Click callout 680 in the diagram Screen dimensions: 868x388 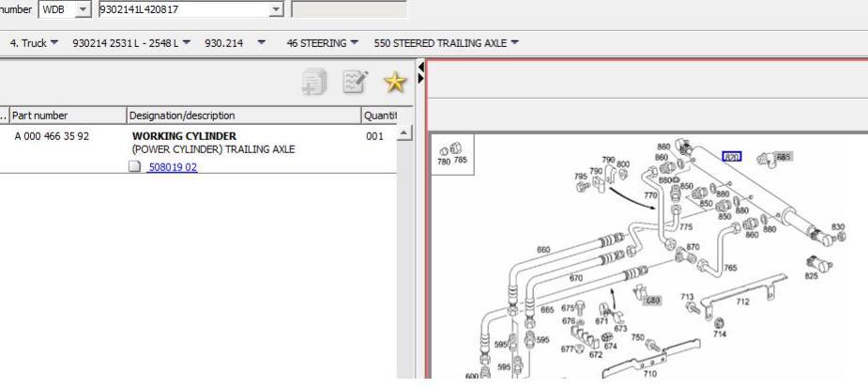tap(652, 301)
